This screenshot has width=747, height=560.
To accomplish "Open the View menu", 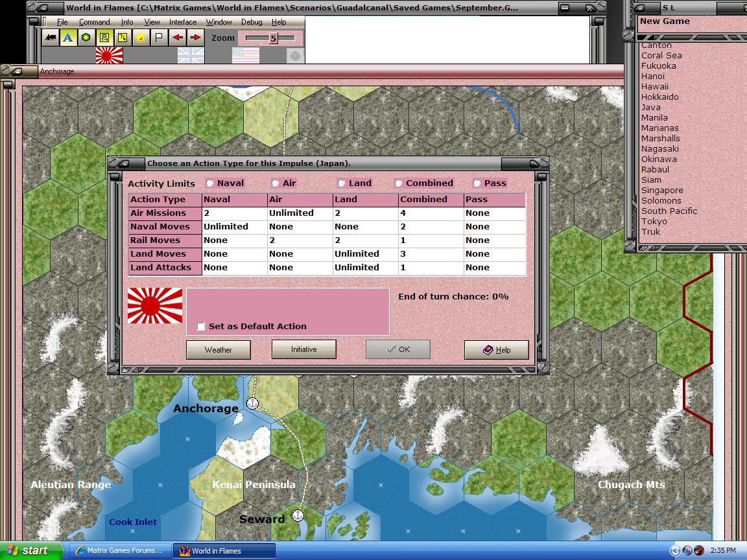I will [x=152, y=22].
